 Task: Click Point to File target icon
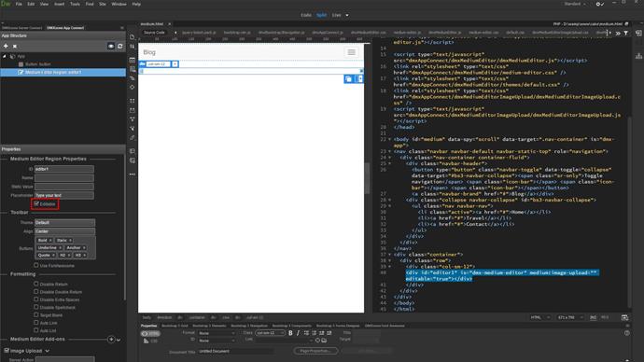click(317, 341)
